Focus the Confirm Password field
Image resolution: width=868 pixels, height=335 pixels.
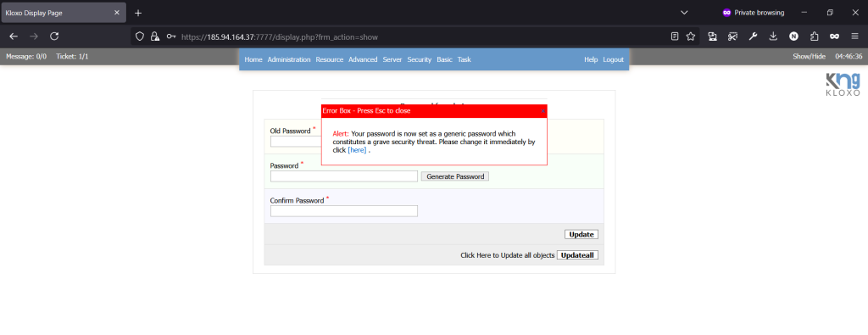(344, 211)
